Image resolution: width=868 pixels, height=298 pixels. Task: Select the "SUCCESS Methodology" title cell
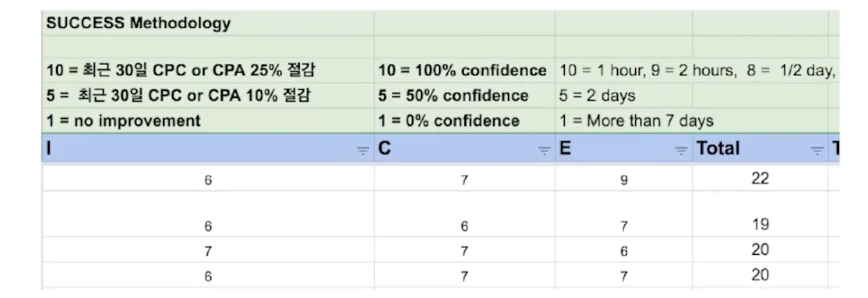point(139,24)
